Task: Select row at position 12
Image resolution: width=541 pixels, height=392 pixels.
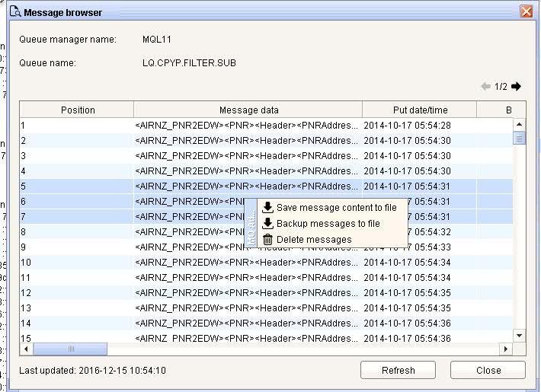Action: coord(266,293)
